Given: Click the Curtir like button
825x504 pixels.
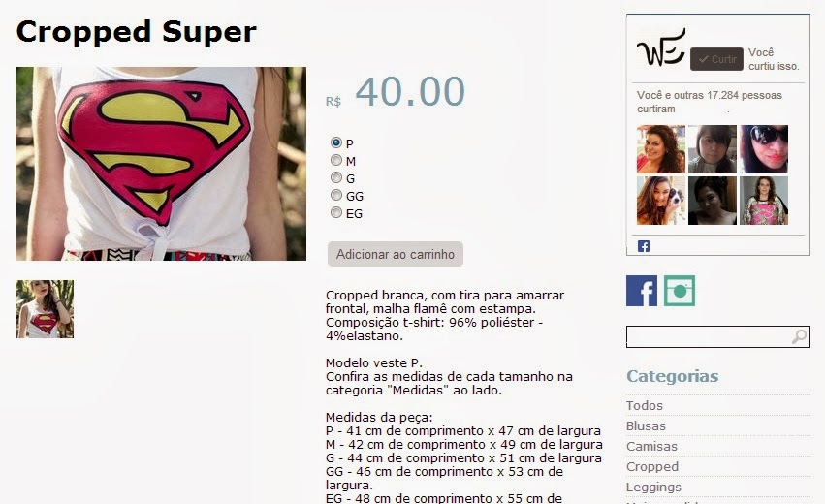Looking at the screenshot, I should click(716, 59).
